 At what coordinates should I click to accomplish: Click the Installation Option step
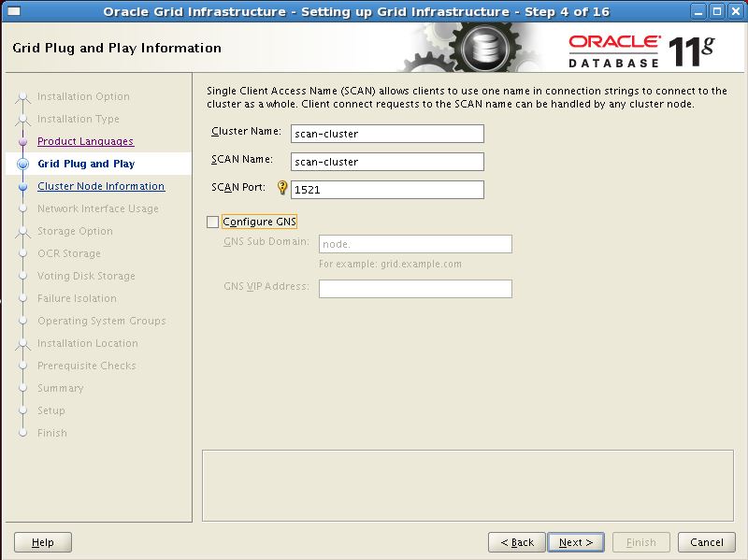coord(83,96)
